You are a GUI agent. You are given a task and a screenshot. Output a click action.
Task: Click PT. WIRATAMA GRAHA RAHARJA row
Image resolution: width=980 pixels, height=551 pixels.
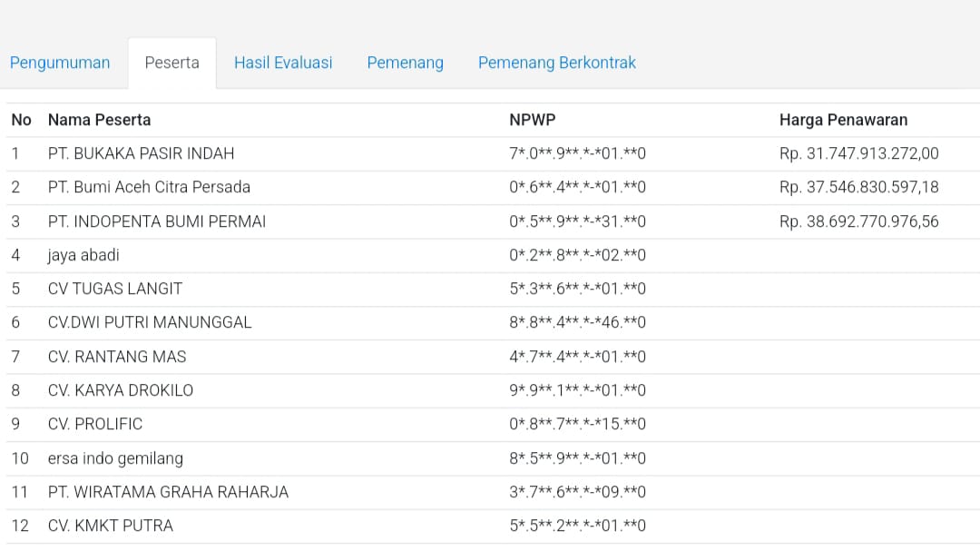168,492
